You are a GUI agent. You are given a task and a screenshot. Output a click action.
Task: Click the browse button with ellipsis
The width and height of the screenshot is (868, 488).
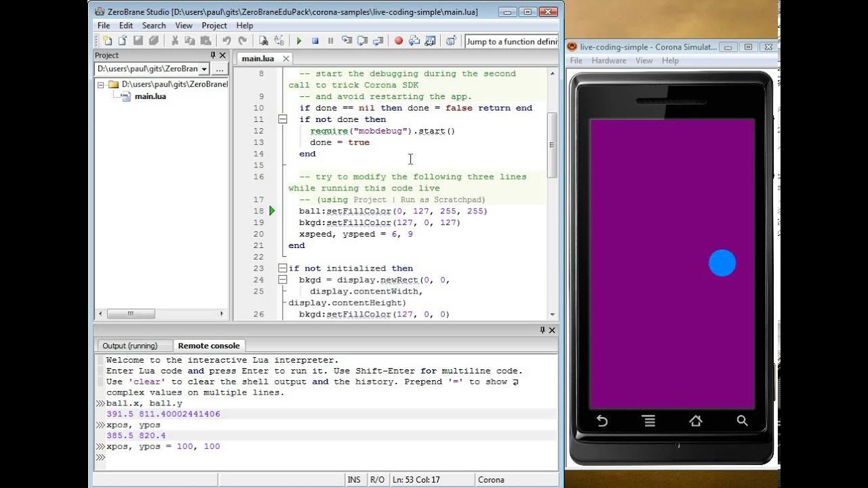point(220,69)
